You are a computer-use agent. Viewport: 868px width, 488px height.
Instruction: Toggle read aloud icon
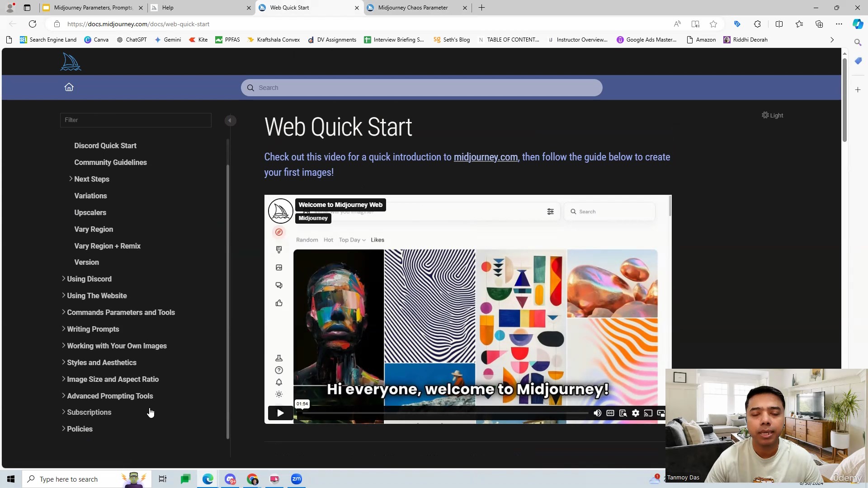click(677, 24)
